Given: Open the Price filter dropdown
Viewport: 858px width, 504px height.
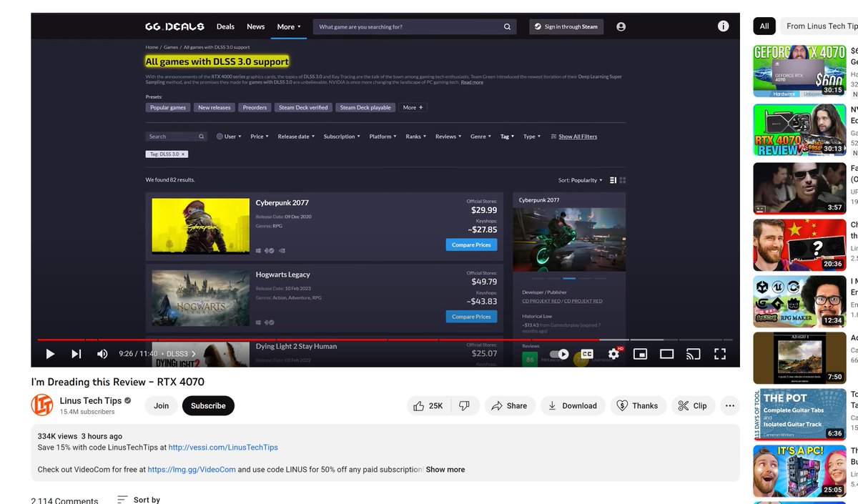Looking at the screenshot, I should (x=260, y=137).
